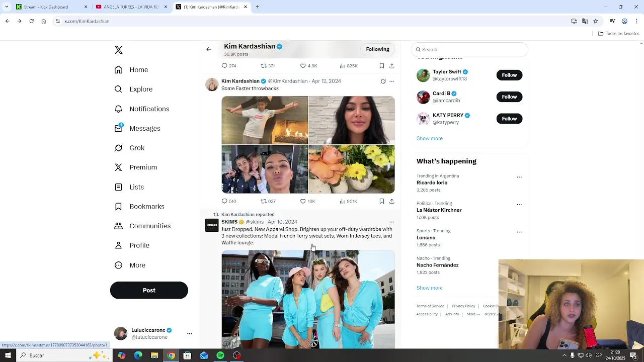Open Messages in sidebar
Image resolution: width=644 pixels, height=362 pixels.
[x=137, y=128]
